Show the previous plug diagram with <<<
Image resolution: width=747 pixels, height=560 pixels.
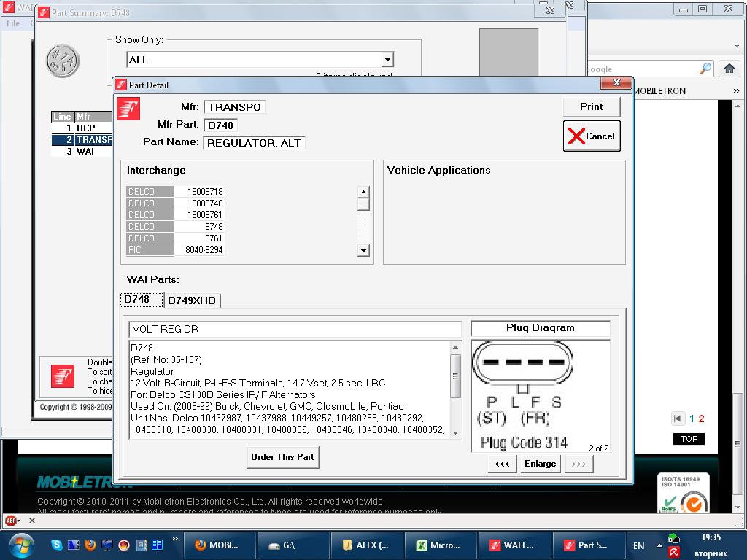[502, 464]
